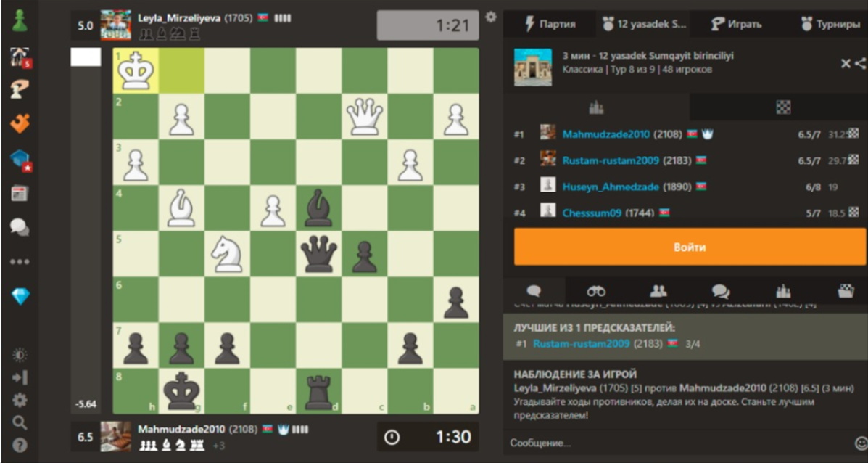Click Leyla_Mirzeliyeva's avatar above the board
Viewport: 868px width, 463px height.
(x=116, y=25)
